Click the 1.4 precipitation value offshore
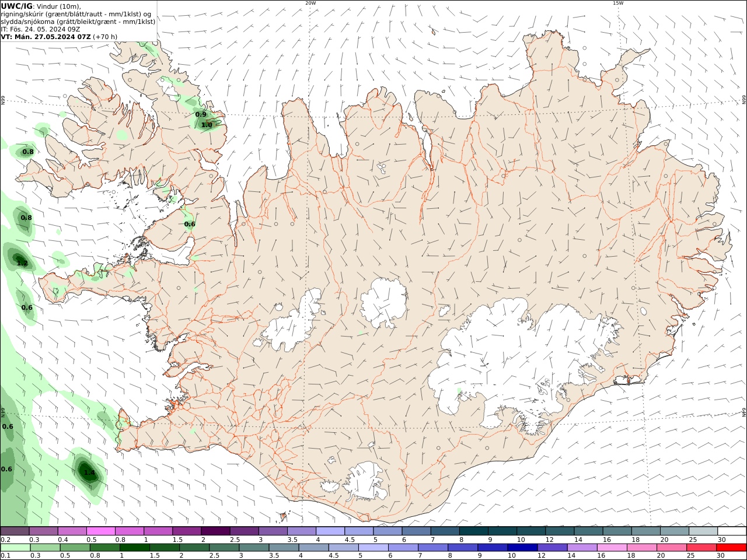Viewport: 747px width, 560px height. [89, 473]
